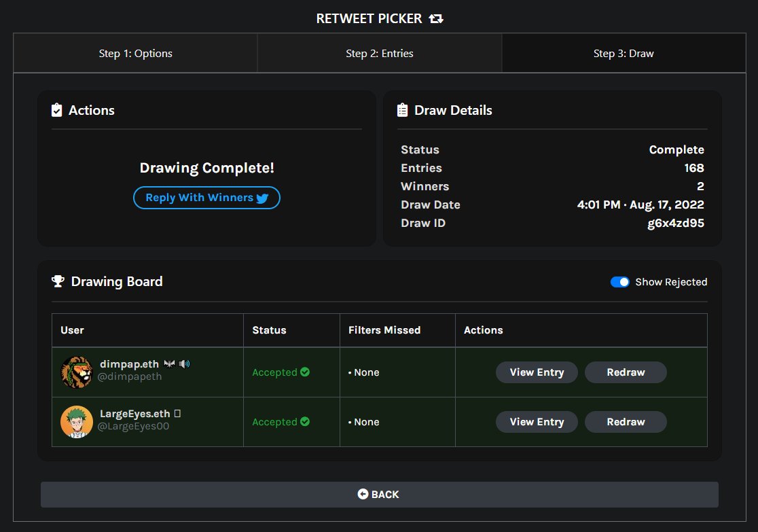Click the back arrow circle icon

pos(363,494)
